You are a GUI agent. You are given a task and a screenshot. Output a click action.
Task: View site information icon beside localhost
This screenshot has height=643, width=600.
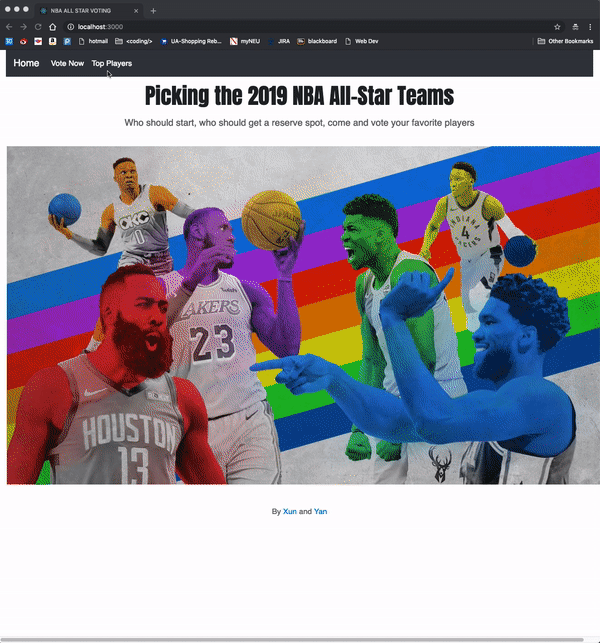click(x=71, y=27)
